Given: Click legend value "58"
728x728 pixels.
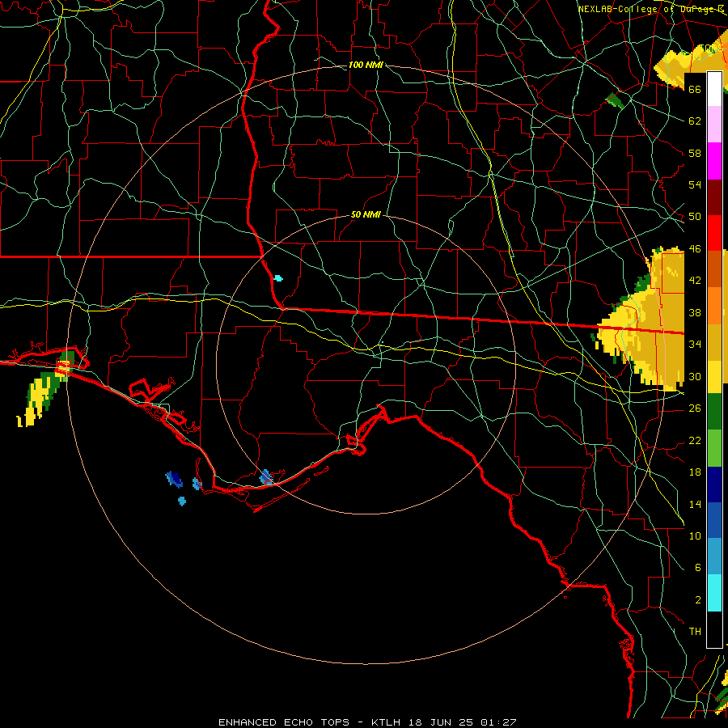Looking at the screenshot, I should (x=695, y=153).
